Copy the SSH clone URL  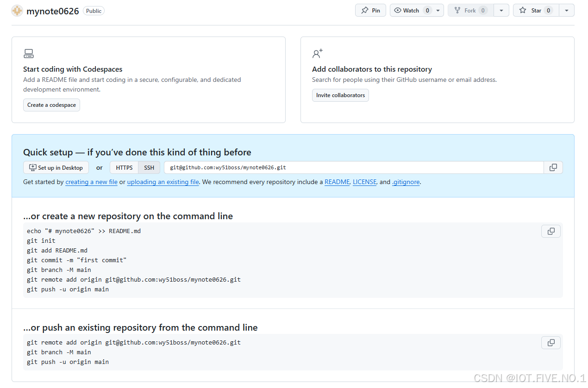pos(553,167)
